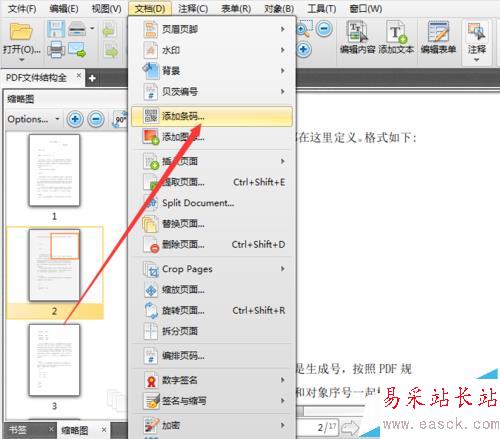Close the 缩略图 panel tab
The height and width of the screenshot is (439, 500).
(104, 430)
